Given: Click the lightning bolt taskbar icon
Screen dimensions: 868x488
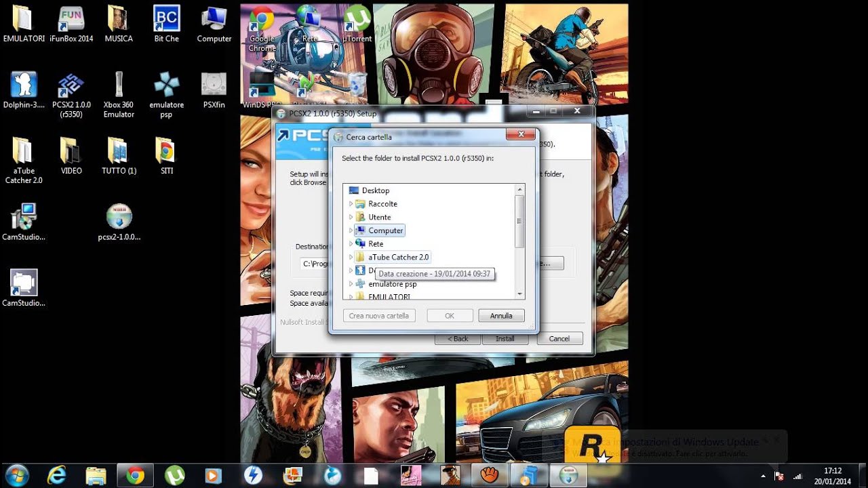Looking at the screenshot, I should pos(253,476).
